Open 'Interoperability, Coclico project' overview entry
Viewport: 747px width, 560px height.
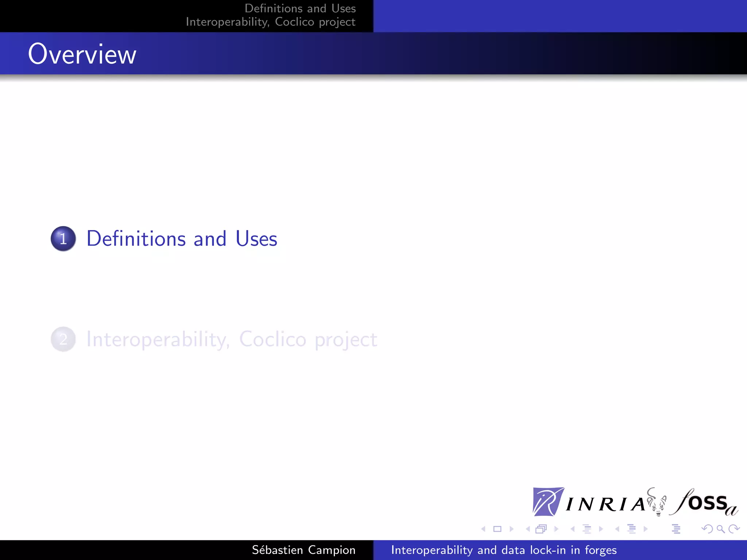point(232,339)
